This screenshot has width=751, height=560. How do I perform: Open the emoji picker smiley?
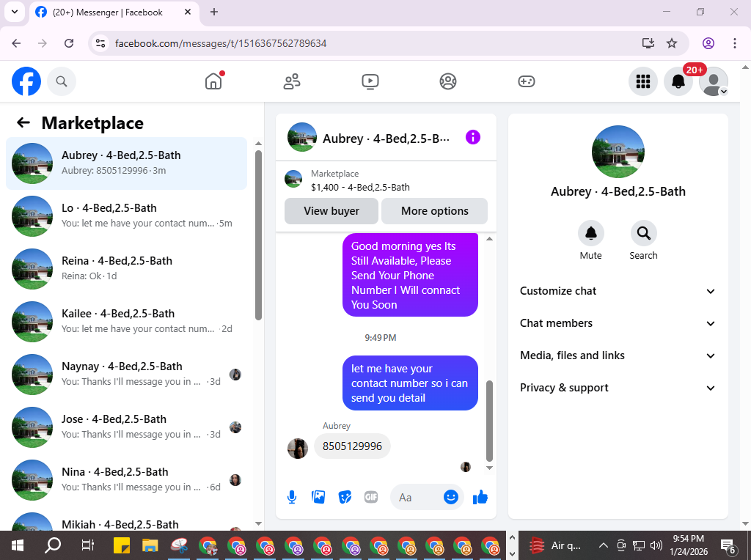pos(451,497)
